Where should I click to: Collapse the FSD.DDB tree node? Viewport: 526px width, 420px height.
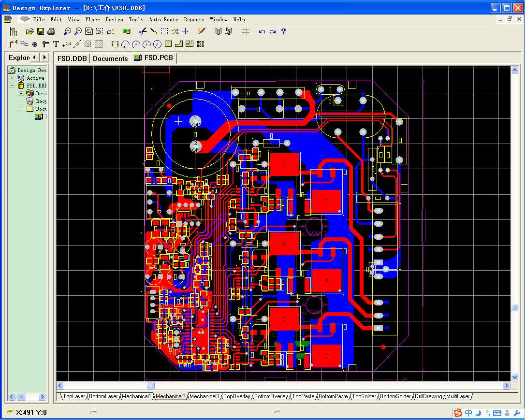coord(12,86)
